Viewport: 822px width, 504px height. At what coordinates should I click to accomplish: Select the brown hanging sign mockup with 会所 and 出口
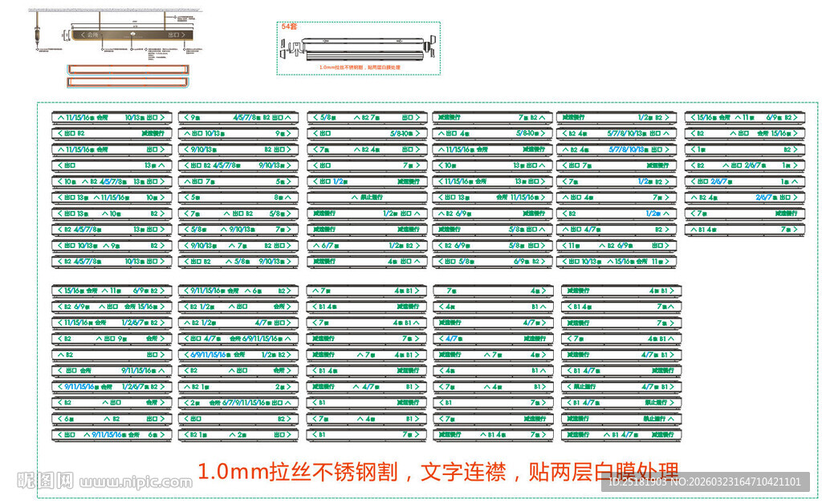132,35
